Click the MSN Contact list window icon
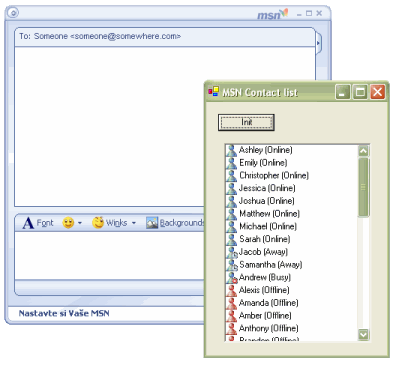Image resolution: width=393 pixels, height=365 pixels. click(x=213, y=91)
